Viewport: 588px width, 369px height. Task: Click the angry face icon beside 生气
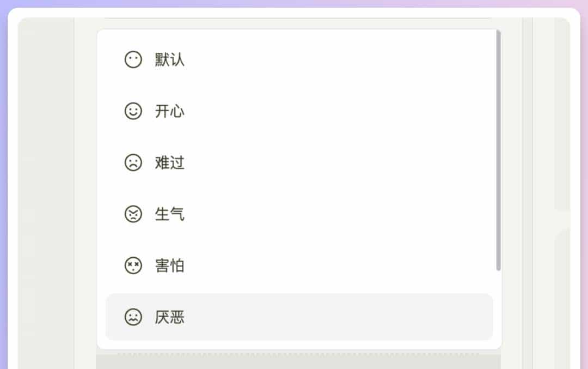coord(132,214)
